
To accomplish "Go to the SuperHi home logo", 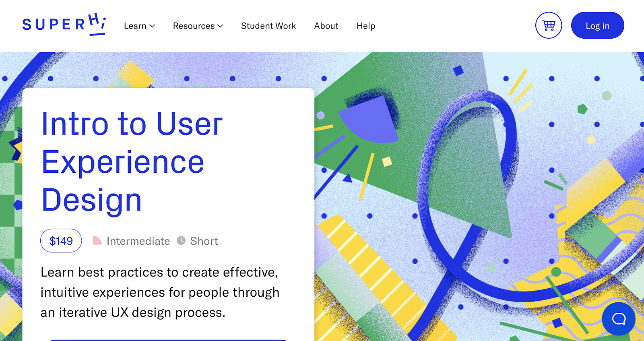I will click(64, 24).
